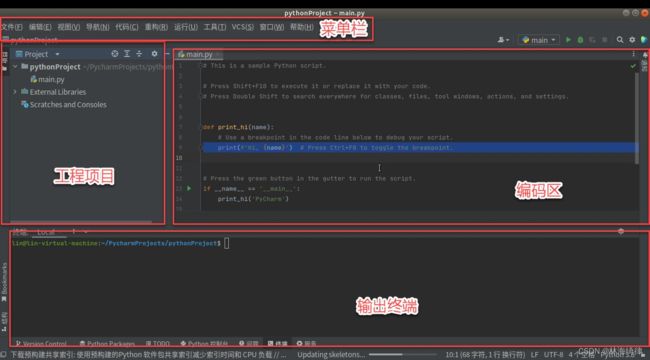Click the main.py Python file icon in tree

coord(34,79)
